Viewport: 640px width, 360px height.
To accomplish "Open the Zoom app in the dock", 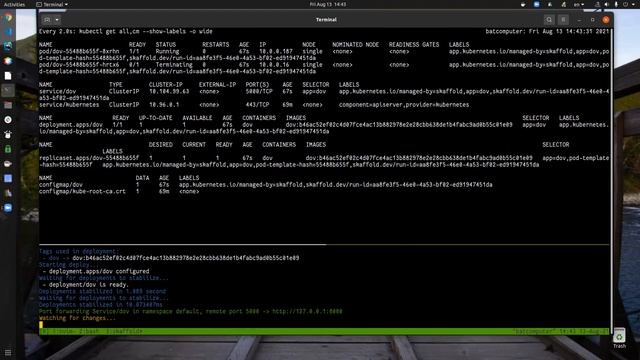I will [8, 208].
